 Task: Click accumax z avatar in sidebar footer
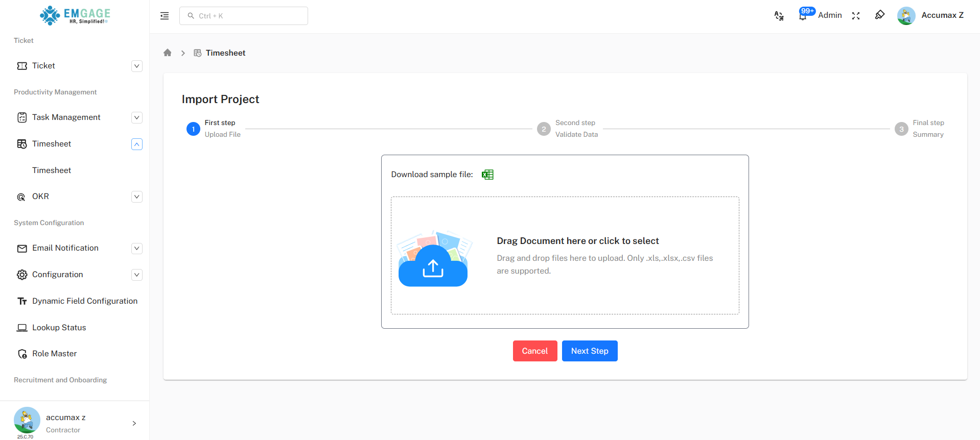click(x=27, y=420)
